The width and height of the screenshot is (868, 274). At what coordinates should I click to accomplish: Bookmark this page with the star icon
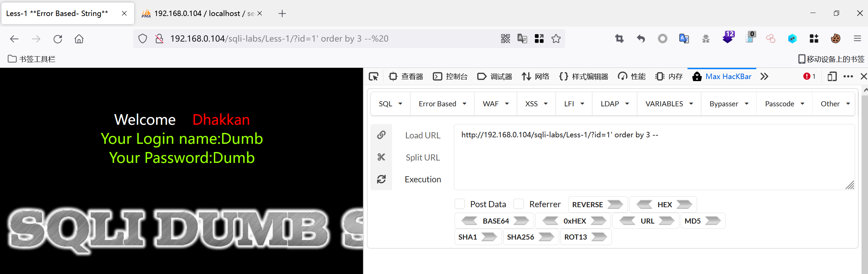(556, 39)
